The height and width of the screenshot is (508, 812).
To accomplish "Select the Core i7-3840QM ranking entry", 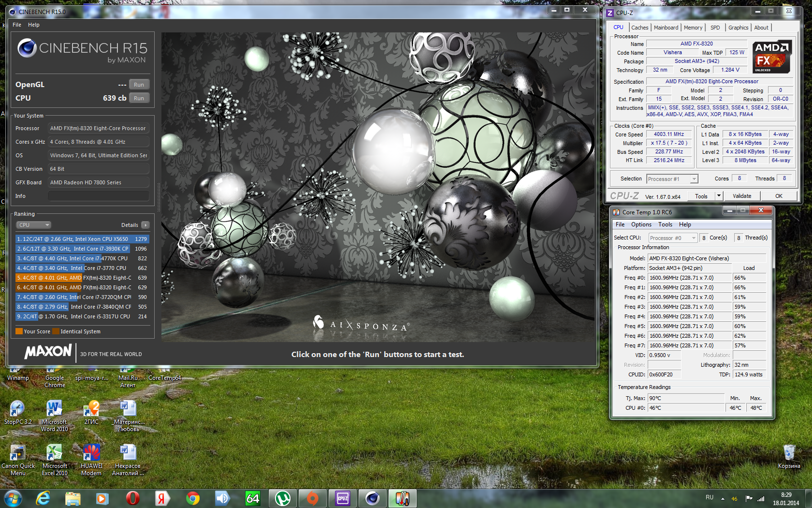I will point(82,307).
